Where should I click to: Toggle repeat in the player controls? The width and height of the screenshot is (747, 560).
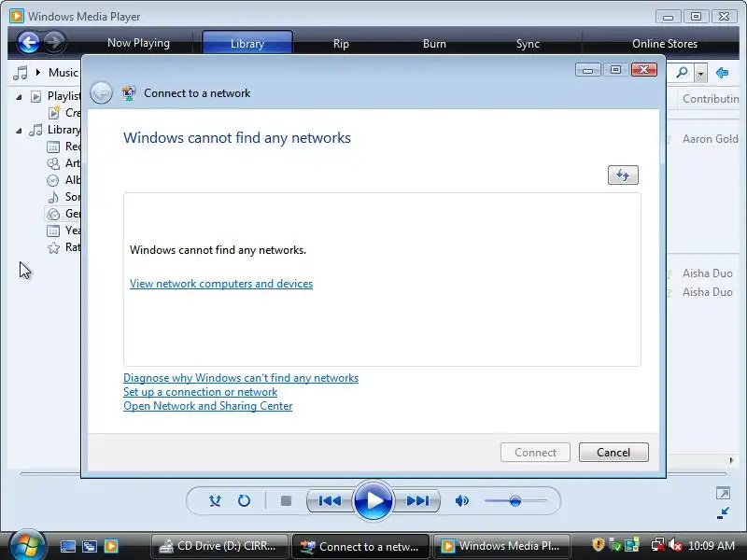[x=244, y=500]
